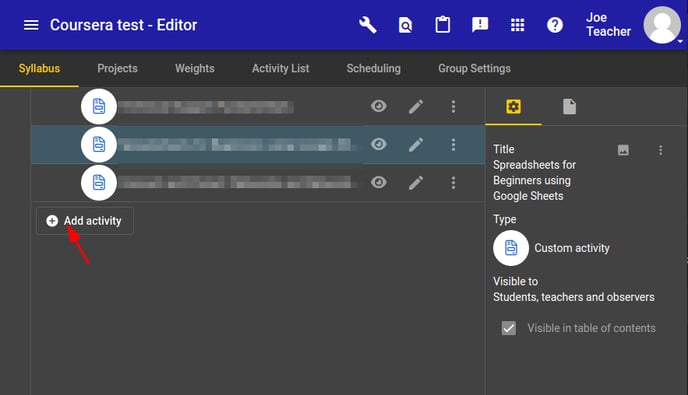Open the three-dot menu beside Title
The height and width of the screenshot is (395, 688).
(x=660, y=151)
